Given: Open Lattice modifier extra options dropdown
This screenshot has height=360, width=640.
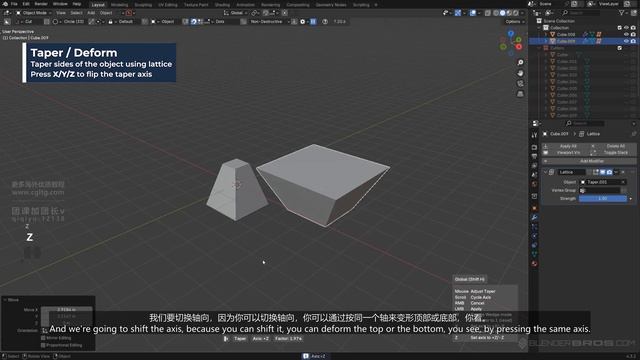Looking at the screenshot, I should [616, 172].
